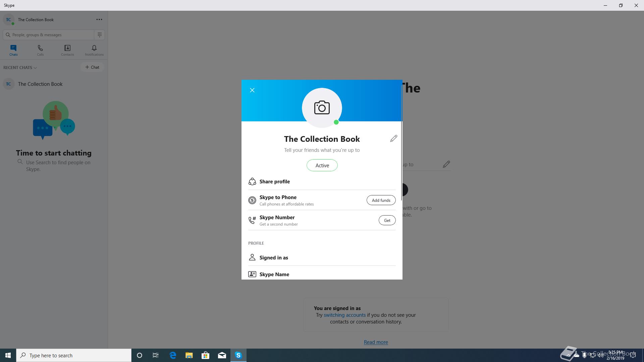Switch to the Calls tab

(x=40, y=50)
